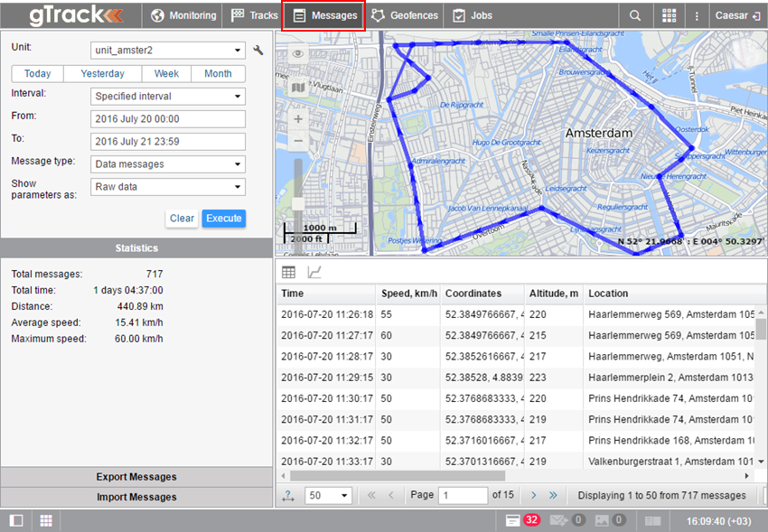Toggle map visibility eye icon

[298, 54]
